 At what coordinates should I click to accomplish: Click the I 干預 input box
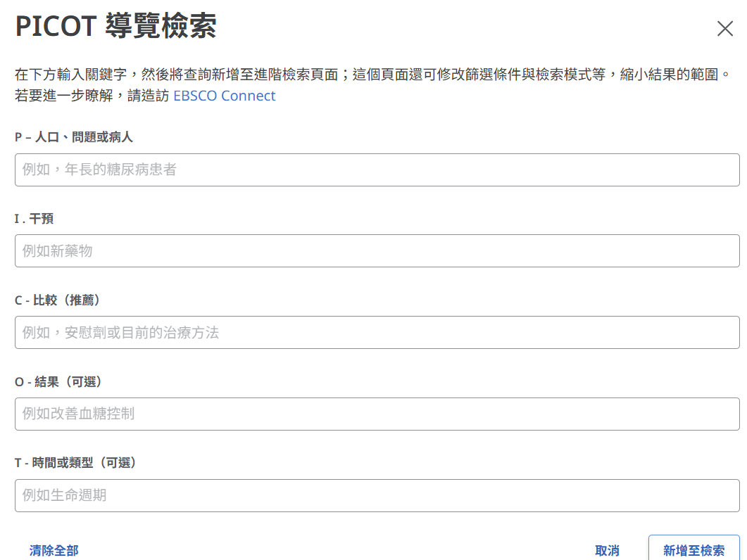(373, 250)
